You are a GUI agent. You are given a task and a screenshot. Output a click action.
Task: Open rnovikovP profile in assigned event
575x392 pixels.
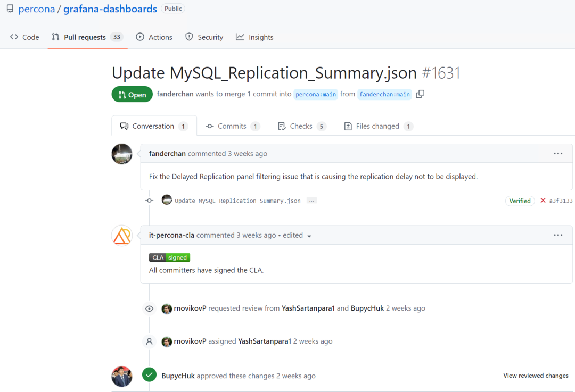[x=190, y=341]
